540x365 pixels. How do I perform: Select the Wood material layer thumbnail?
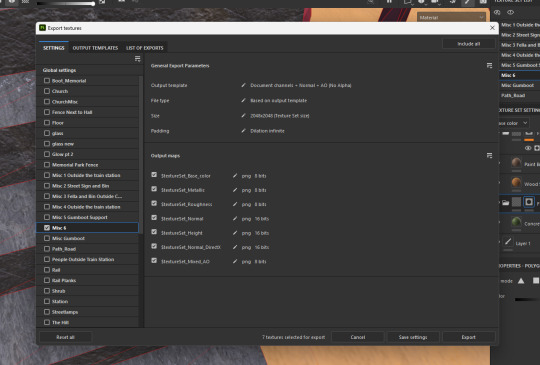pos(516,182)
